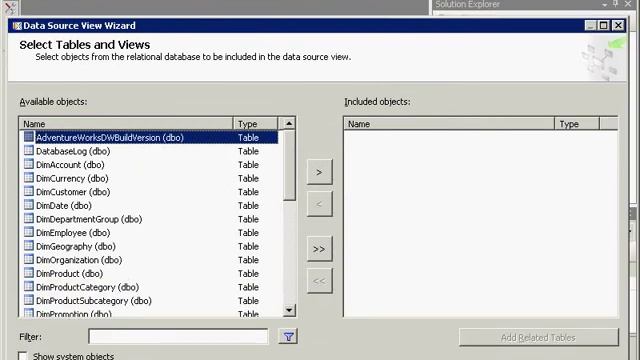Click the << remove all button
This screenshot has width=640, height=360.
(319, 281)
